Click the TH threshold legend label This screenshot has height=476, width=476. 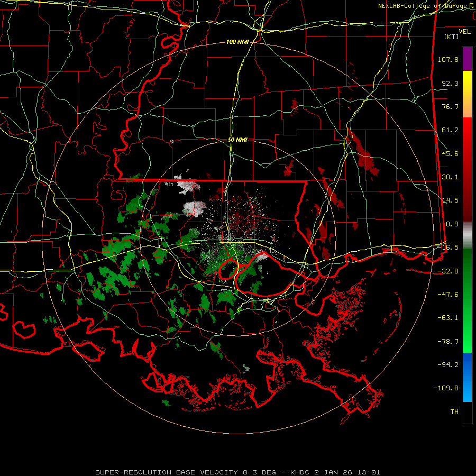[454, 412]
